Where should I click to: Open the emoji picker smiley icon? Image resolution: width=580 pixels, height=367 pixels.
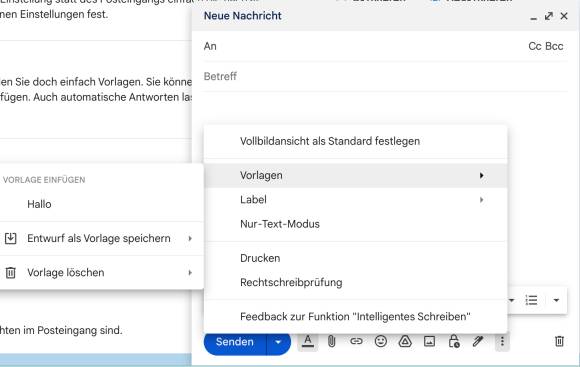(x=381, y=341)
